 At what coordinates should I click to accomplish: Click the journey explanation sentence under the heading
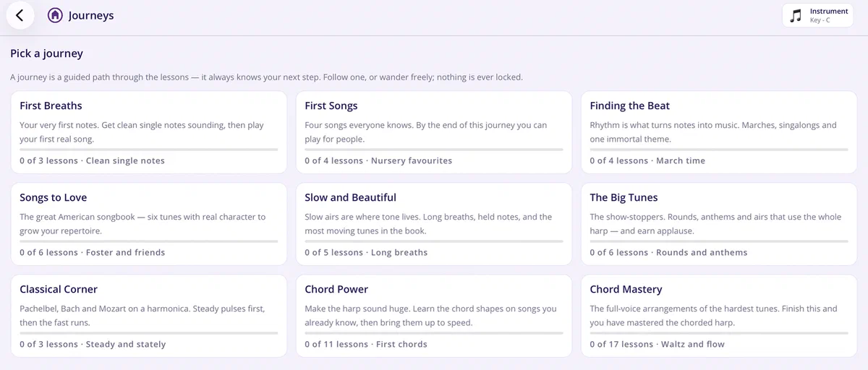(266, 77)
